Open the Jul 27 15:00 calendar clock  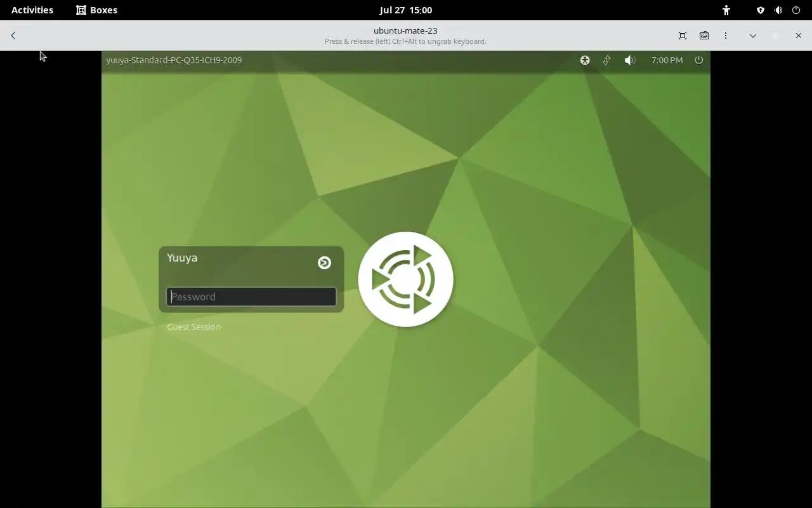[406, 10]
